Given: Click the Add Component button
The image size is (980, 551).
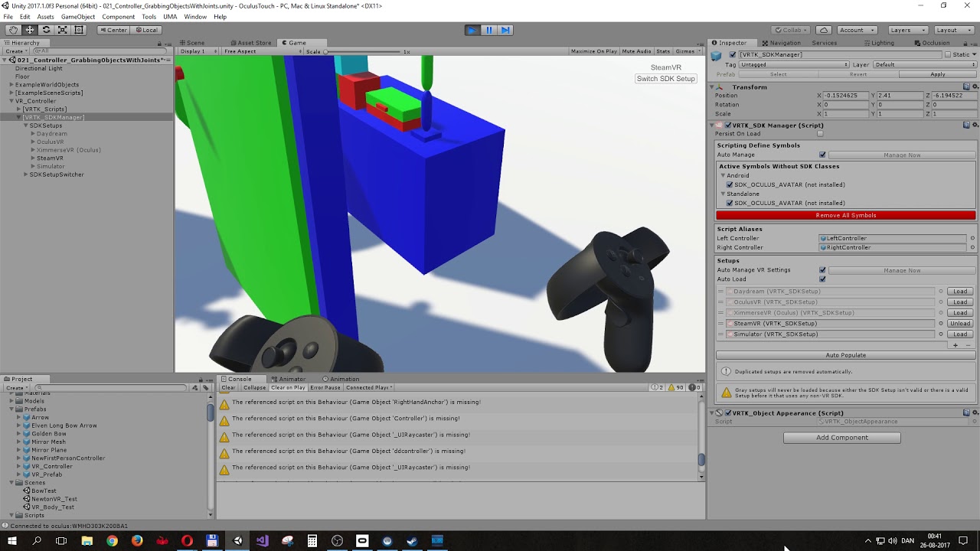Looking at the screenshot, I should pyautogui.click(x=842, y=438).
